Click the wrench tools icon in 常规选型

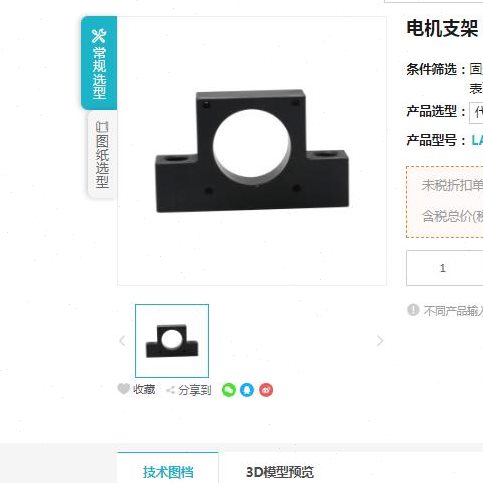pyautogui.click(x=99, y=36)
